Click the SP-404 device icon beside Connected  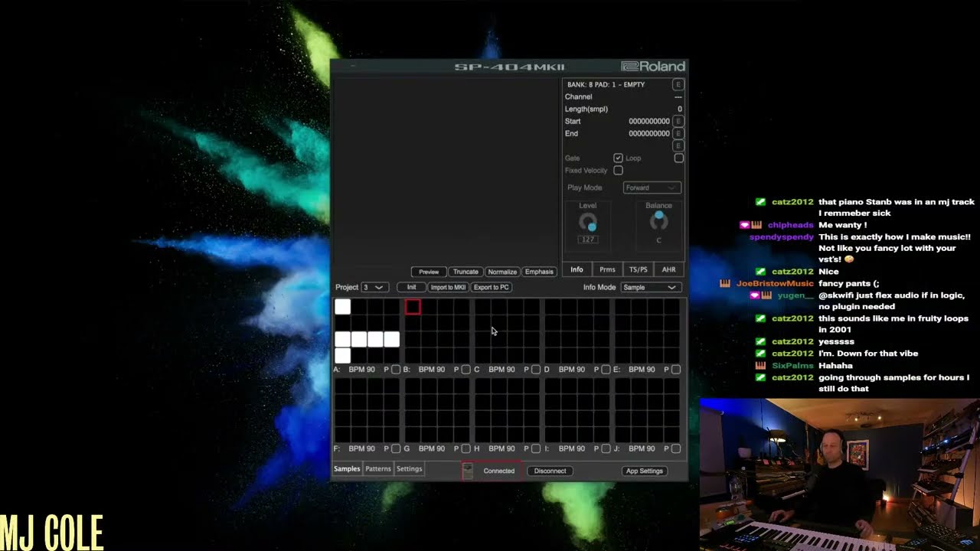click(468, 471)
